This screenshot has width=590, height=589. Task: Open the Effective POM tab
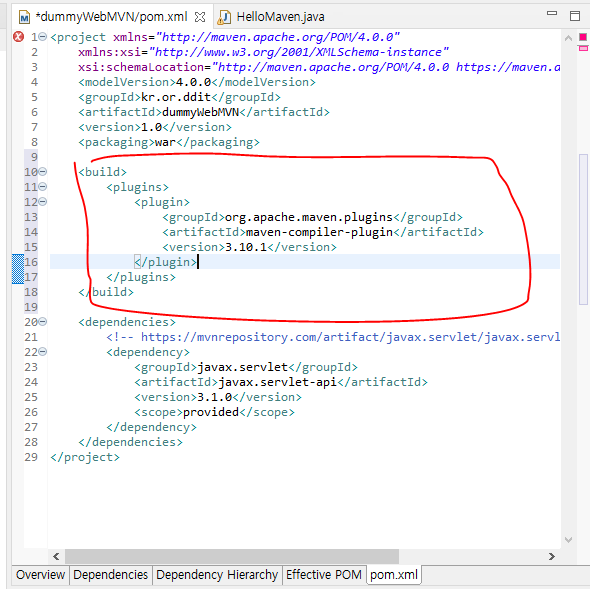324,575
